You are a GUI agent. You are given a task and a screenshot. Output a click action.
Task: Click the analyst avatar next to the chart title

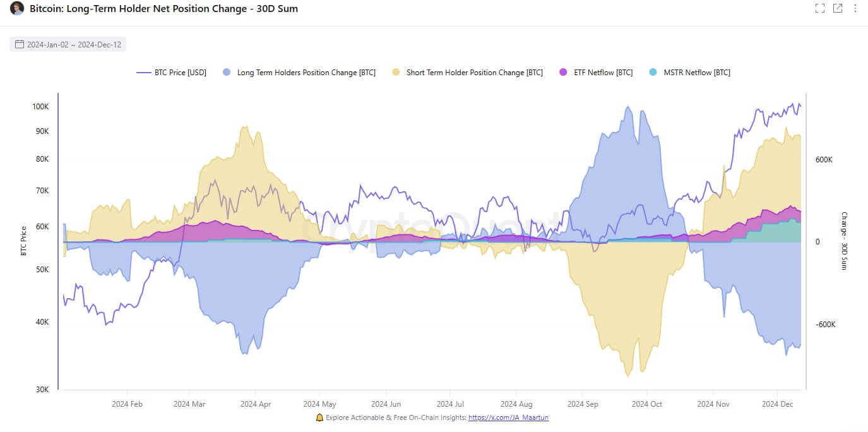(16, 8)
